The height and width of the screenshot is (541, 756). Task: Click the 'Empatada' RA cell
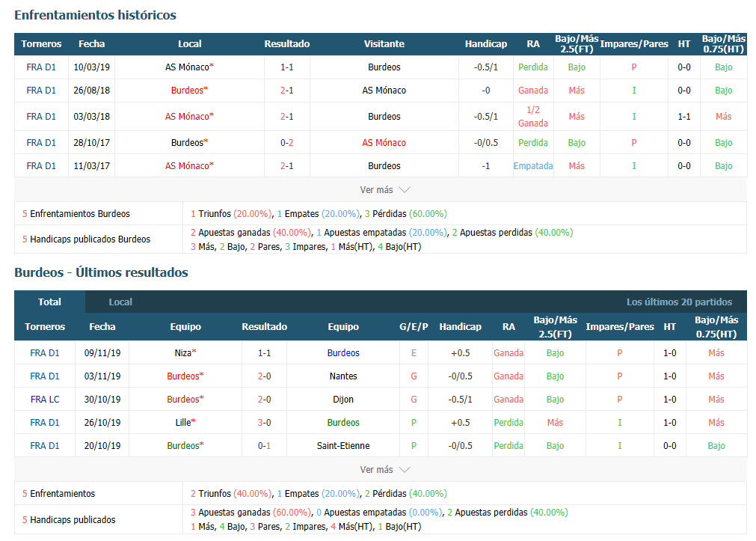532,165
